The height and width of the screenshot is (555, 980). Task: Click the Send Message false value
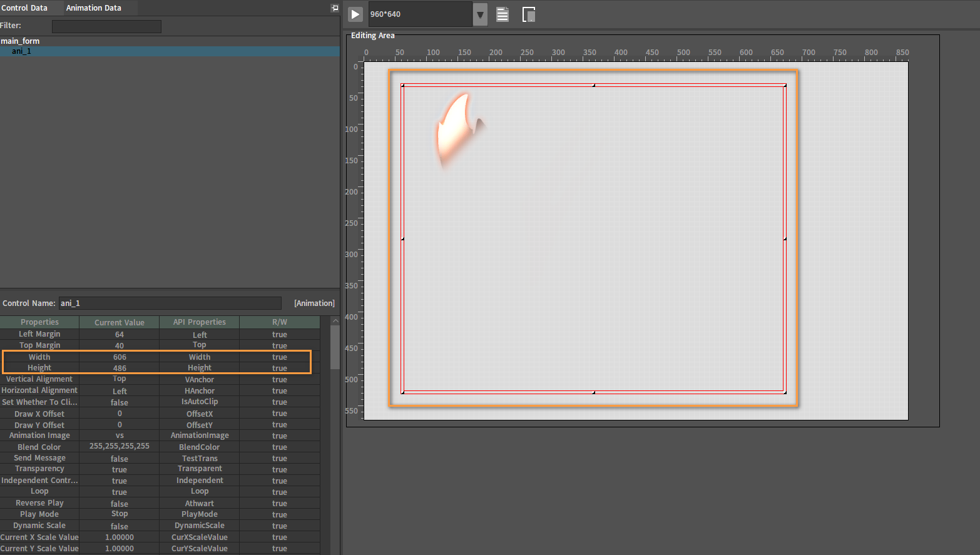point(120,458)
